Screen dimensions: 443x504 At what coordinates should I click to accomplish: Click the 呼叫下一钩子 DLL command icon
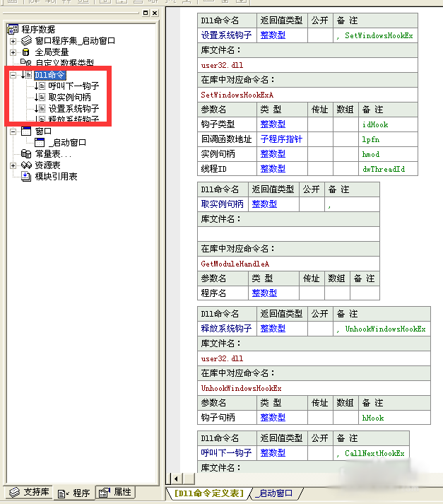(40, 86)
